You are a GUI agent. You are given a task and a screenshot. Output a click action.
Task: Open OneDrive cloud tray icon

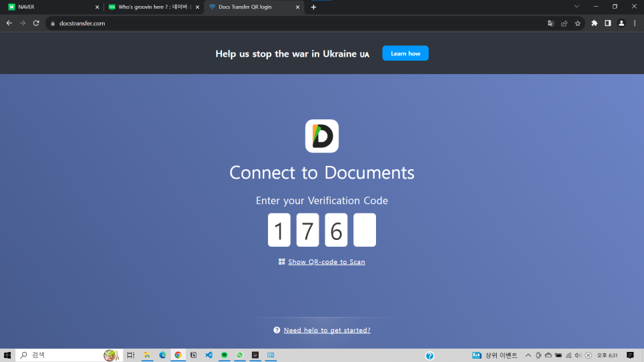(548, 355)
